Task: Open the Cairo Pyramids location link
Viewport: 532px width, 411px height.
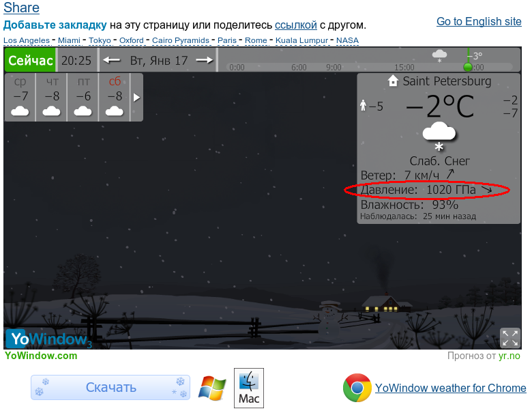Action: [x=181, y=40]
